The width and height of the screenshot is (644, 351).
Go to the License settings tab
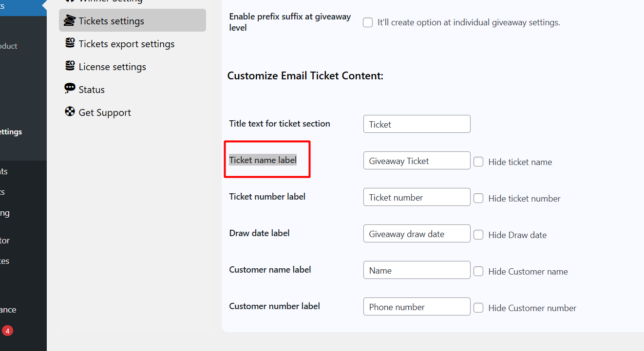coord(112,67)
